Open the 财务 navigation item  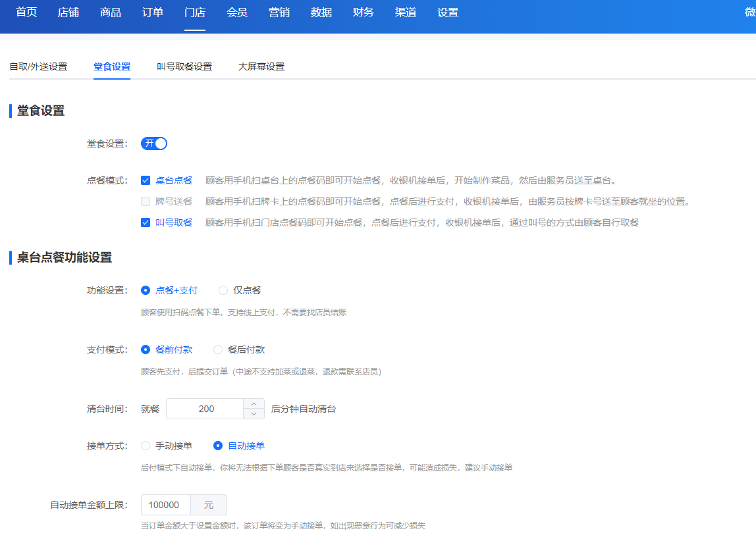point(364,13)
